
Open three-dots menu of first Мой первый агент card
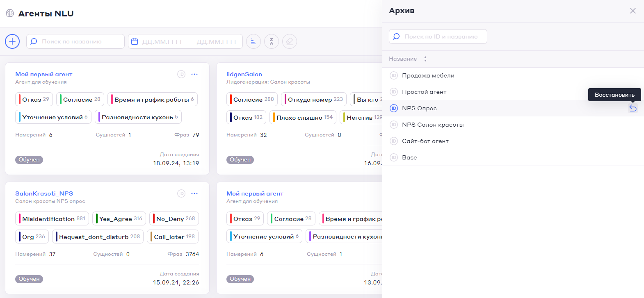(194, 74)
